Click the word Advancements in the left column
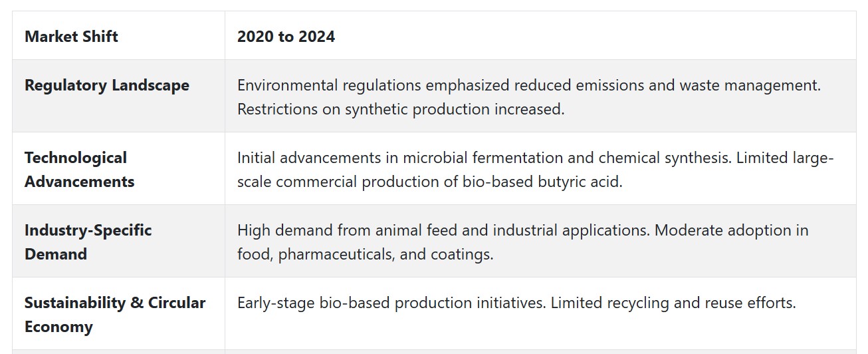The height and width of the screenshot is (354, 868). click(x=80, y=182)
